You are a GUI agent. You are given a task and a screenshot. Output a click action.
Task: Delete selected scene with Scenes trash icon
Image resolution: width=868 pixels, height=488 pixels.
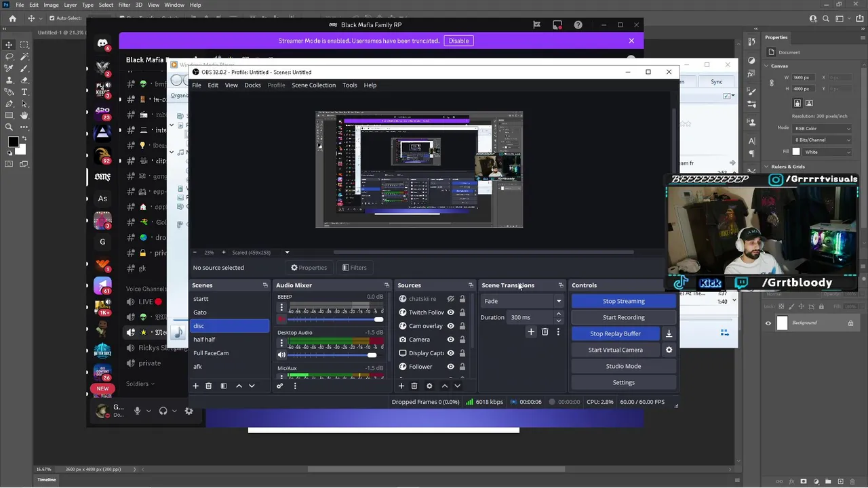(208, 386)
